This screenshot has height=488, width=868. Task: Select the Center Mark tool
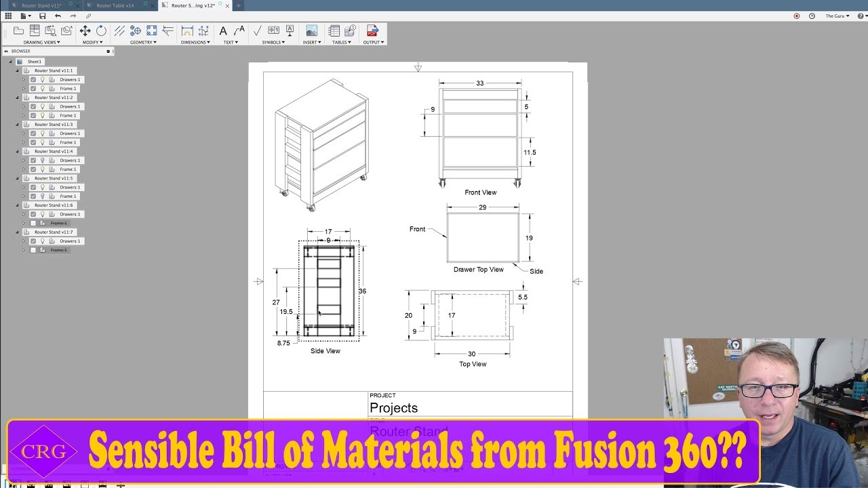pos(136,30)
